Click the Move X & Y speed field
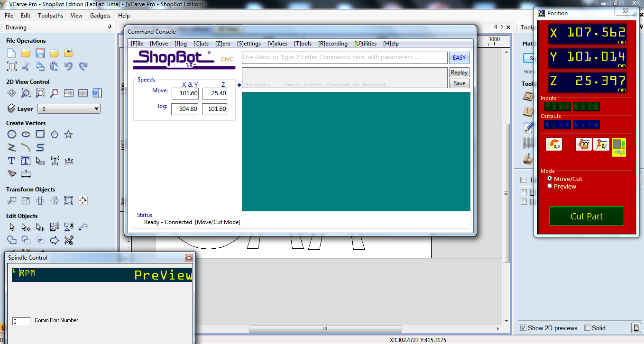The height and width of the screenshot is (344, 644). [185, 93]
